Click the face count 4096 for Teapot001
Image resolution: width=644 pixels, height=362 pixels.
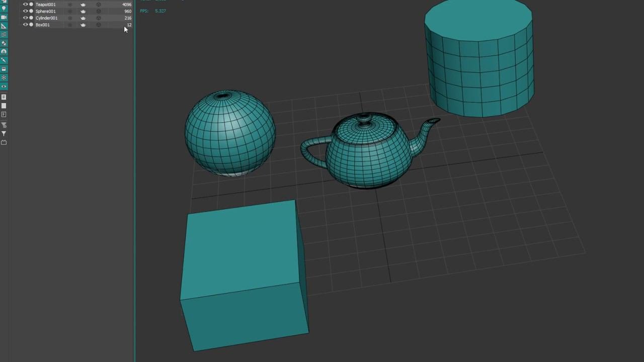pos(127,5)
